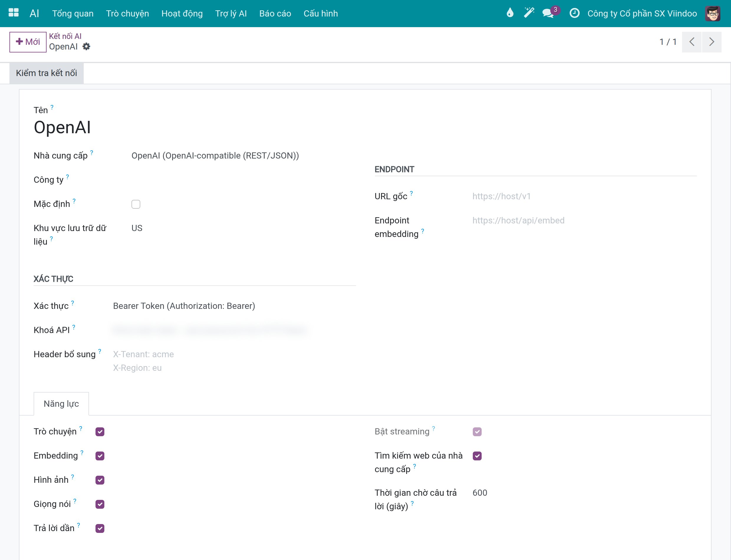Image resolution: width=731 pixels, height=560 pixels.
Task: Toggle the Hình ảnh checkbox
Action: point(100,480)
